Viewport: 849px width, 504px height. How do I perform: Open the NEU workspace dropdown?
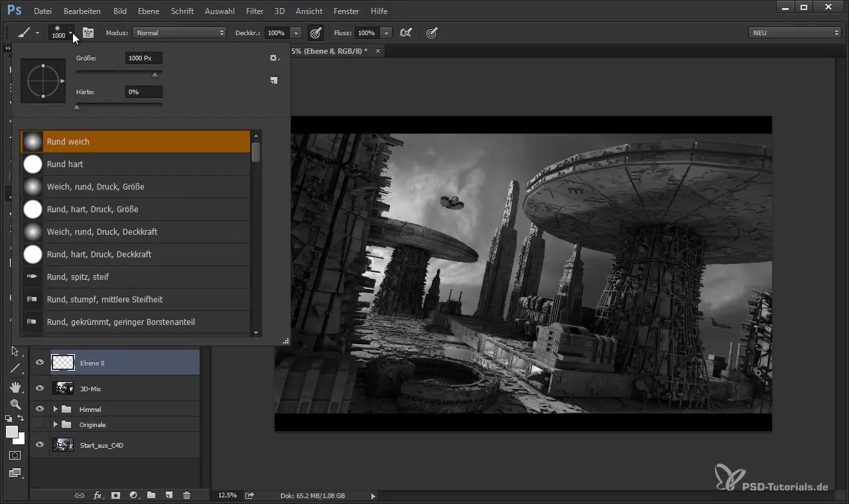click(x=795, y=32)
